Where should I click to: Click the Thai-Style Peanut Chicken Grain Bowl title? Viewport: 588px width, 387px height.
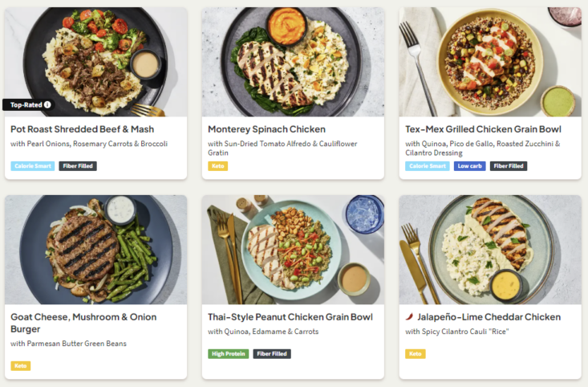point(290,317)
